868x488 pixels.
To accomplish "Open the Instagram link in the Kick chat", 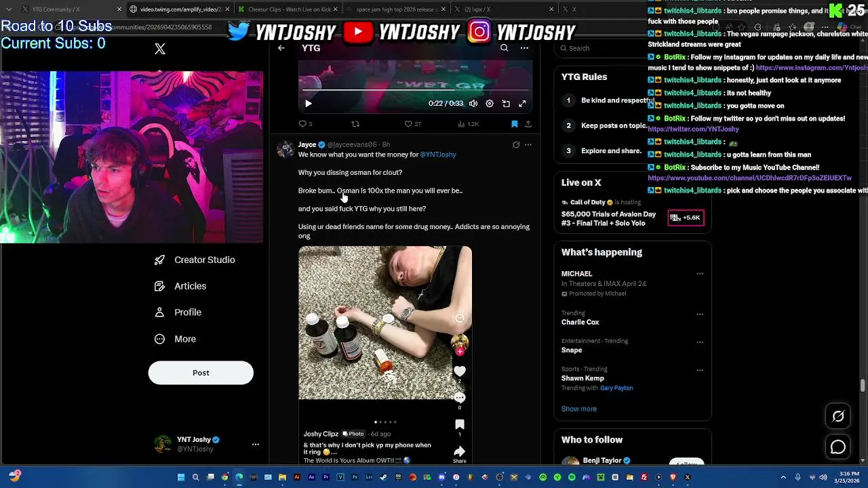I will (x=811, y=68).
